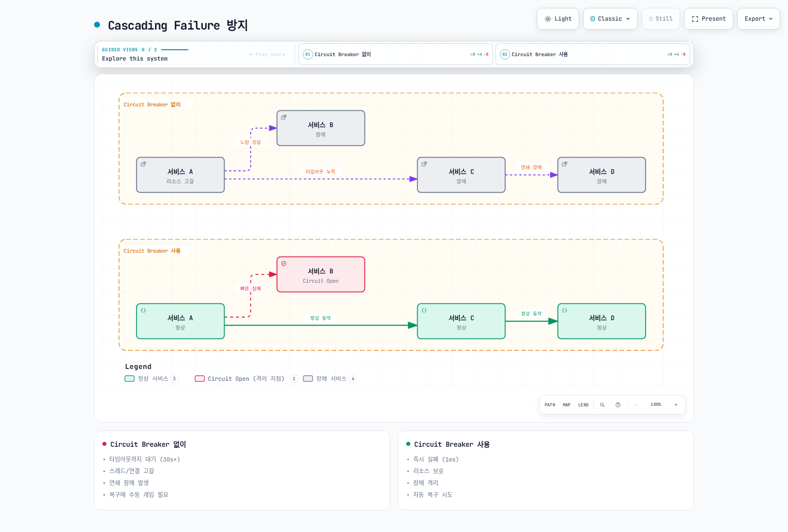788x532 pixels.
Task: Enter Present mode
Action: (x=708, y=19)
